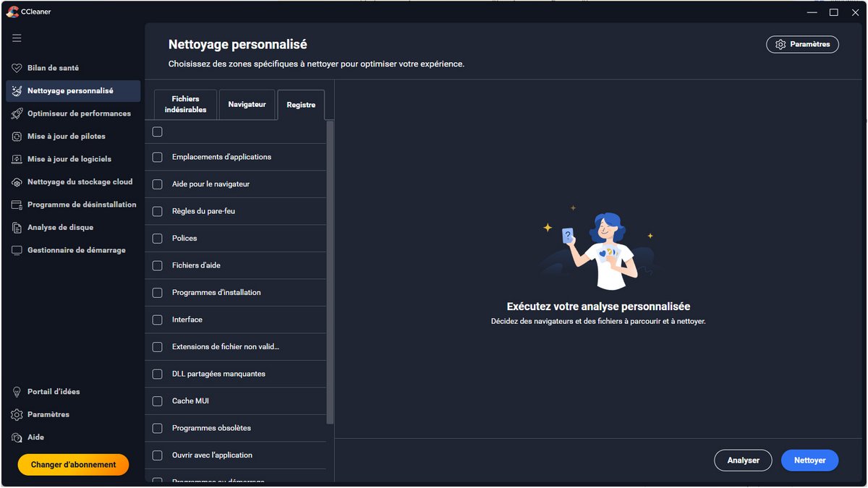The image size is (868, 488).
Task: Open Portail d'idées lightbulb icon
Action: click(17, 392)
